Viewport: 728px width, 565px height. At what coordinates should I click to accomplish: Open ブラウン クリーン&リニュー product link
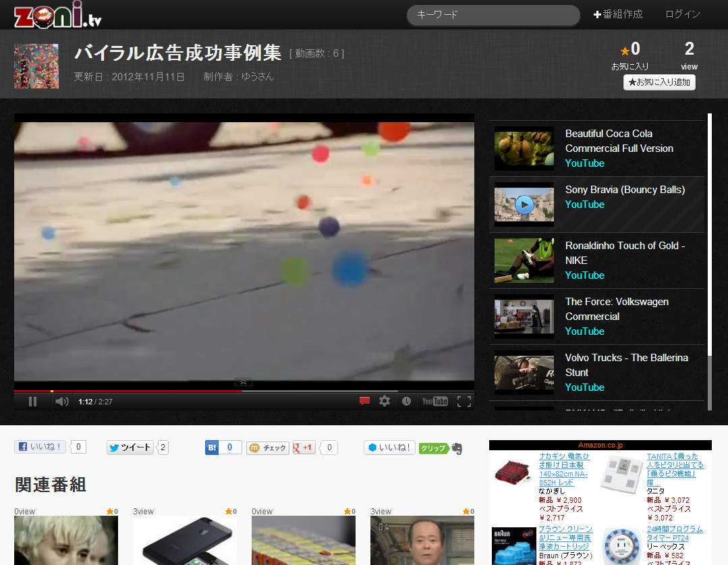click(565, 537)
